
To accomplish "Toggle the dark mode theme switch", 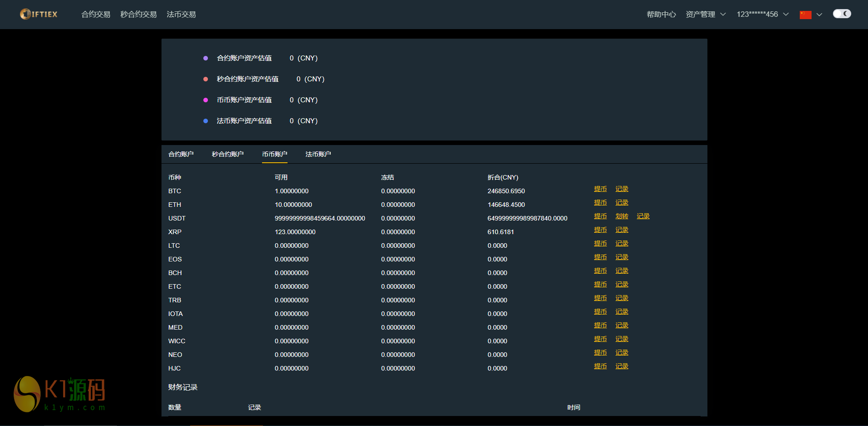I will pos(842,14).
